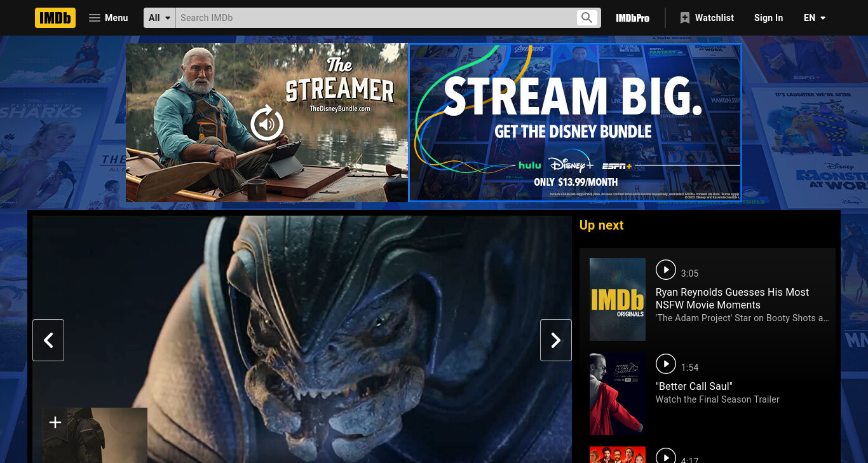
Task: Click the IMDb home logo
Action: point(55,18)
